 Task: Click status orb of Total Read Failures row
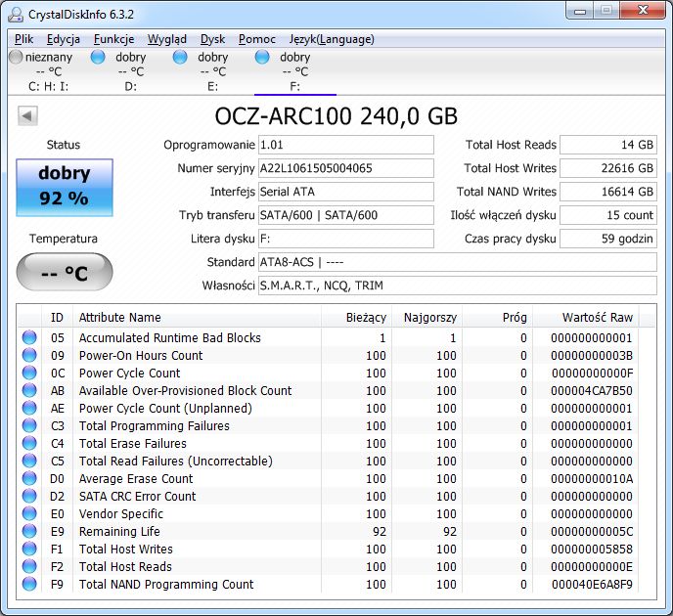point(29,461)
